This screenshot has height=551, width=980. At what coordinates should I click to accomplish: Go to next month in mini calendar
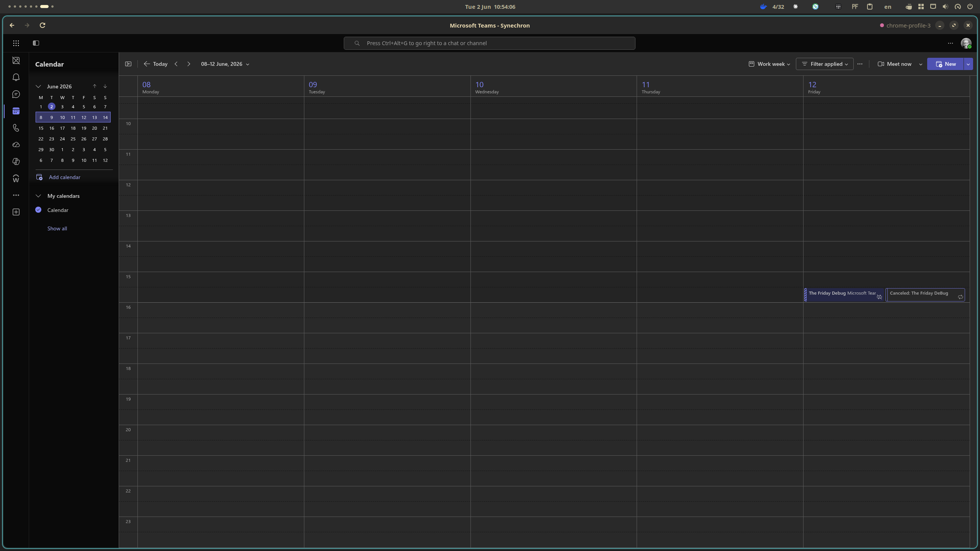point(105,86)
